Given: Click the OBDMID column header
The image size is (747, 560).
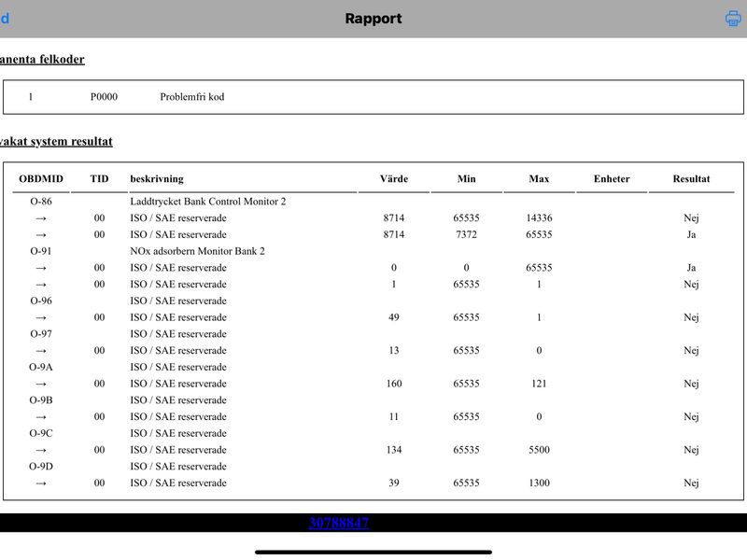Looking at the screenshot, I should coord(41,179).
